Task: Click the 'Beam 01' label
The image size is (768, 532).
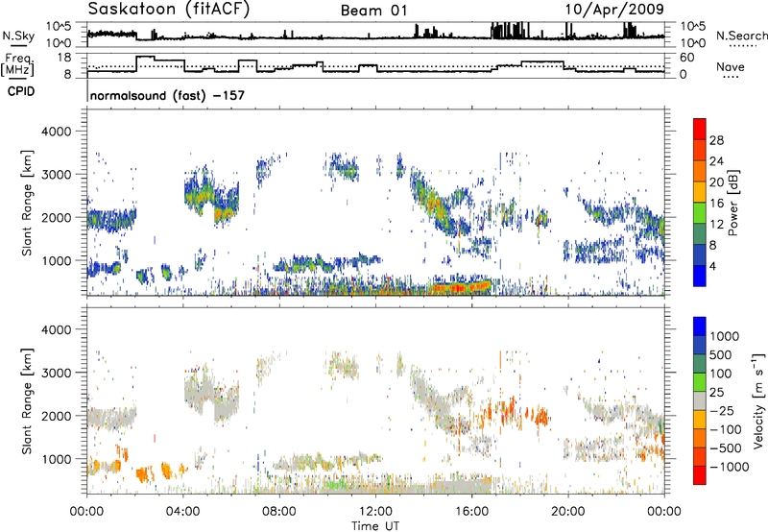Action: pos(373,11)
